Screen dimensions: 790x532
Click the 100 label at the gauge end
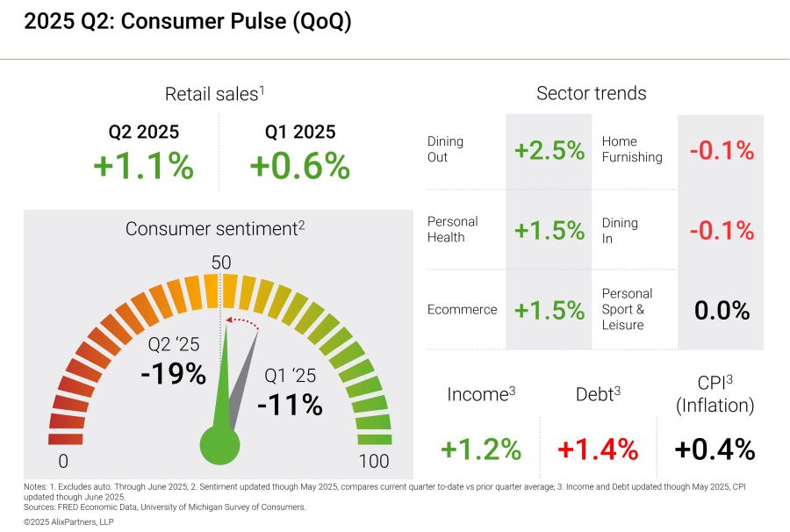tap(374, 462)
